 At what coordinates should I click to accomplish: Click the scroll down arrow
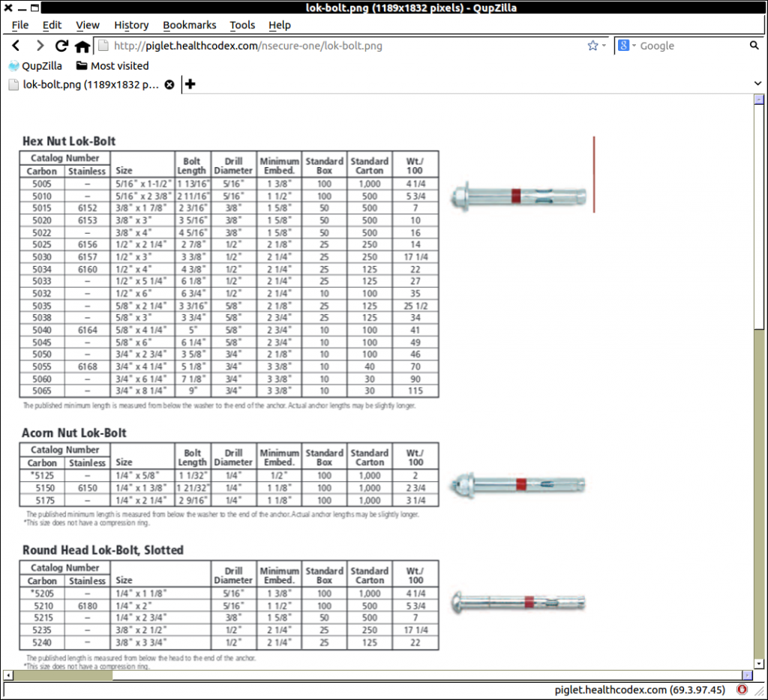[x=759, y=664]
